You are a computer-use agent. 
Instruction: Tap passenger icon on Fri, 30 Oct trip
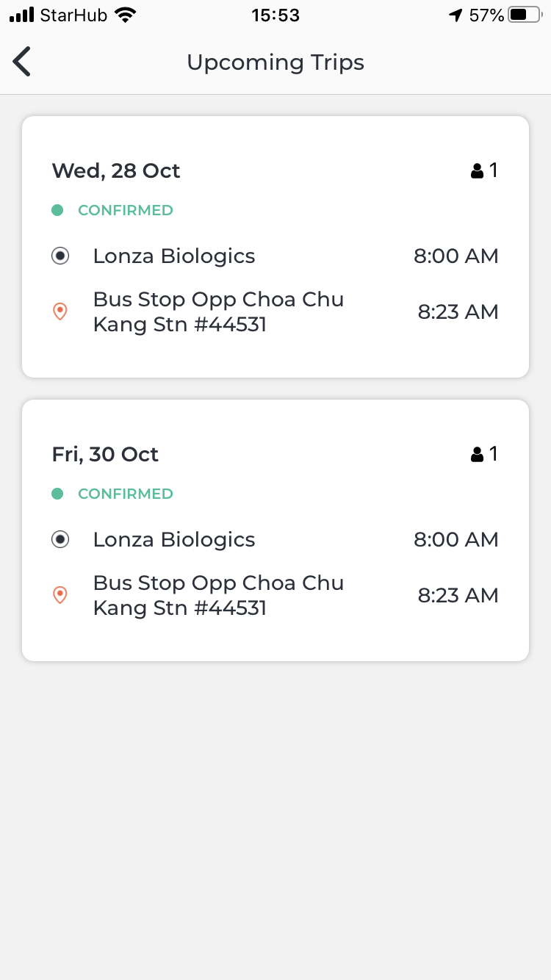[x=478, y=455]
